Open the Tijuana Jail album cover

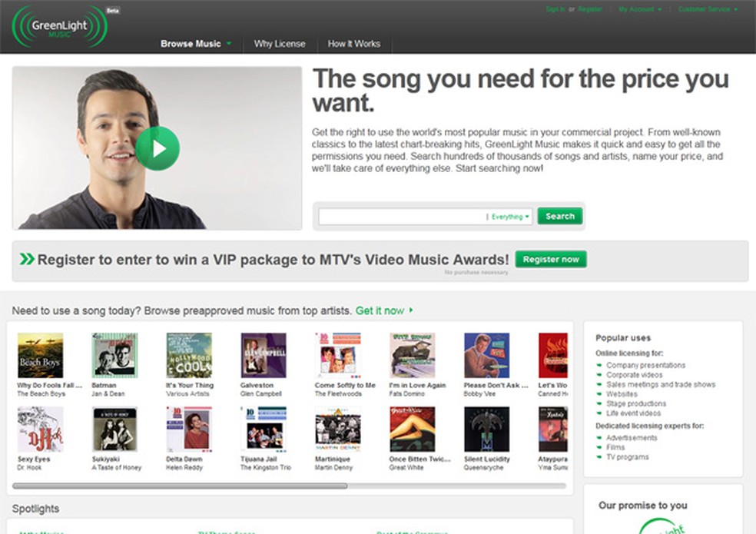point(264,429)
